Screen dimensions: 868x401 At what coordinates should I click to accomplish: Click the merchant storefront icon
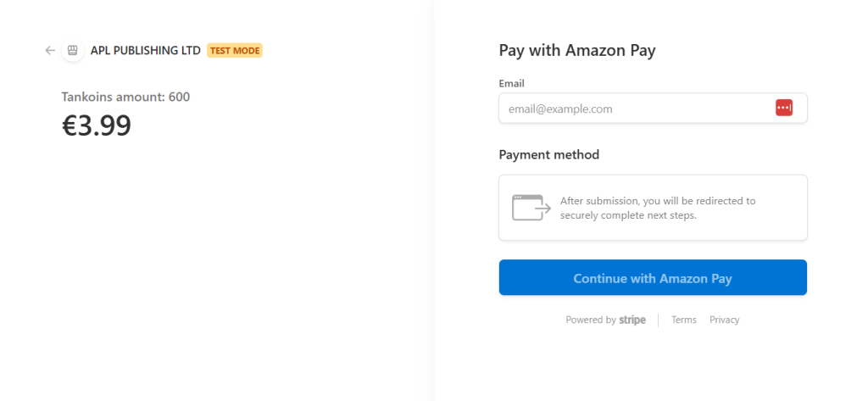[73, 50]
